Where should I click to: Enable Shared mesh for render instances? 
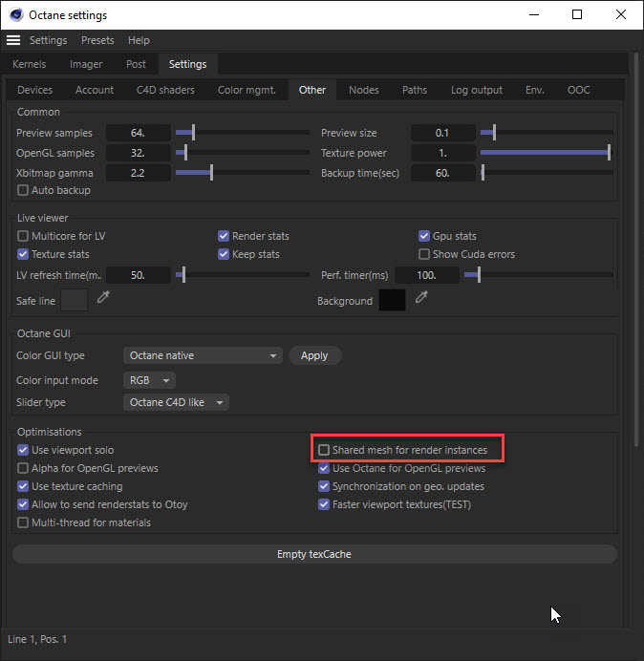click(325, 450)
